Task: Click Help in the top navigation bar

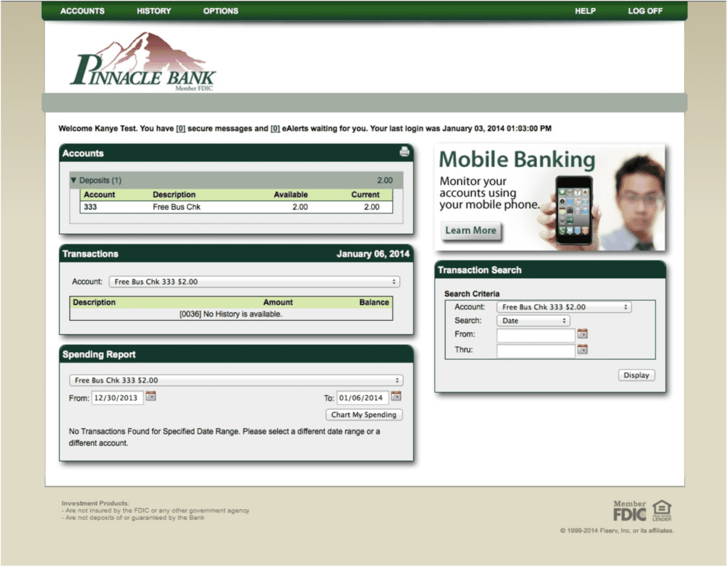Action: click(585, 11)
